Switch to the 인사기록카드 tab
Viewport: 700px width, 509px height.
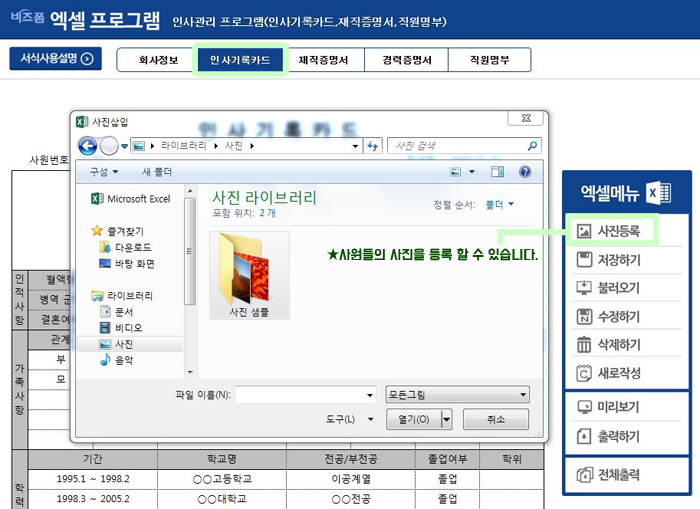pos(240,60)
